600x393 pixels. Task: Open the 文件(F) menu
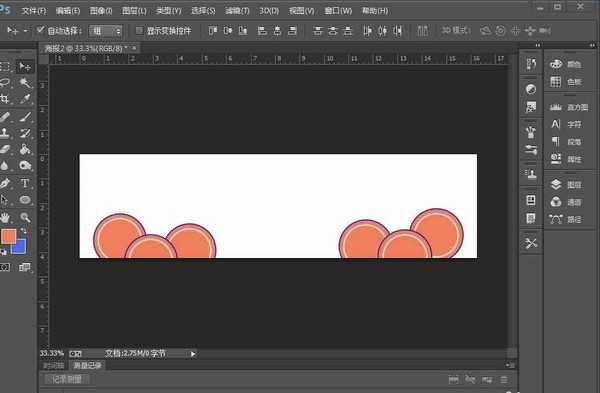[34, 11]
